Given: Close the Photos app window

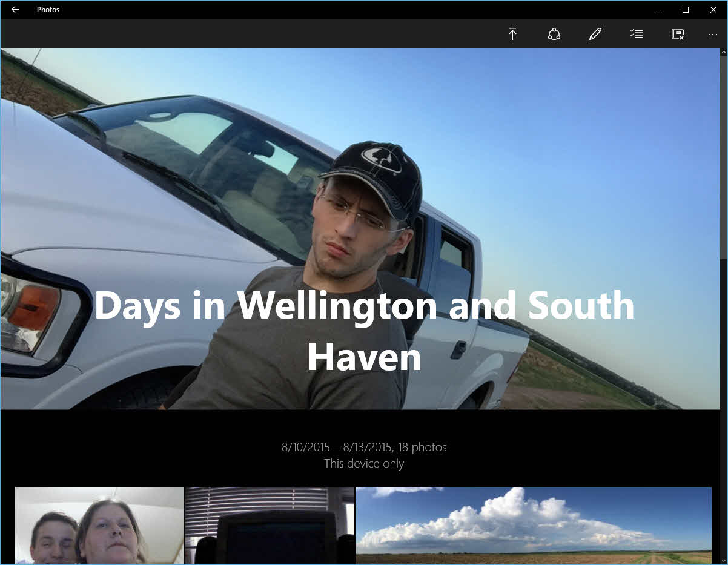Looking at the screenshot, I should (x=713, y=10).
